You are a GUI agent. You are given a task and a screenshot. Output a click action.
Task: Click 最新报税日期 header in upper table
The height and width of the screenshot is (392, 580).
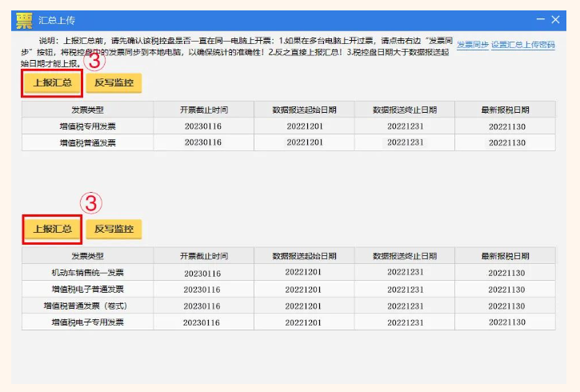tap(505, 110)
